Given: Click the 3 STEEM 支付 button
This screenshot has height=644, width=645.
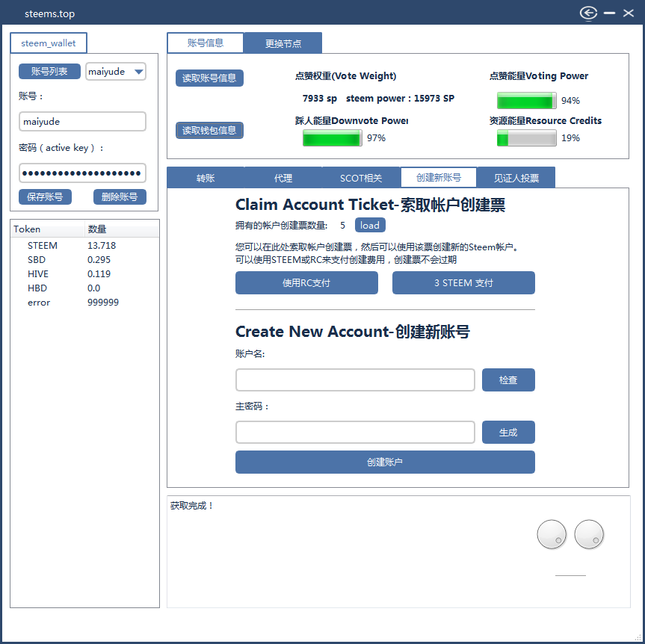Looking at the screenshot, I should (463, 283).
